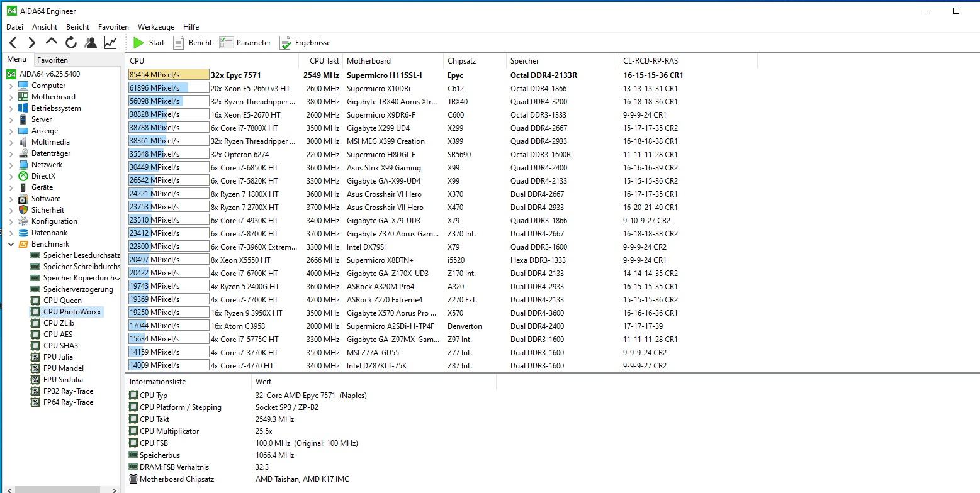Image resolution: width=980 pixels, height=493 pixels.
Task: Click the Ergebnisse toolbar button
Action: pos(305,43)
